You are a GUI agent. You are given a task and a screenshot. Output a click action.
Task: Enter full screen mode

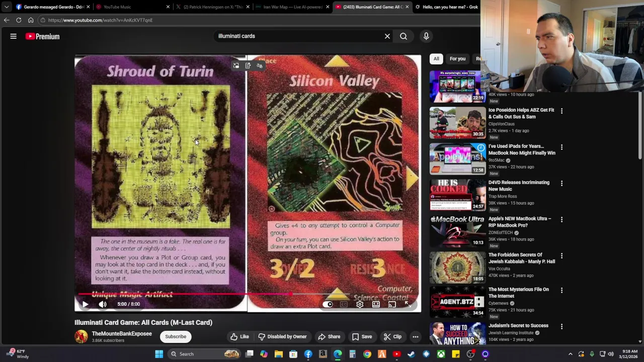coord(408,304)
